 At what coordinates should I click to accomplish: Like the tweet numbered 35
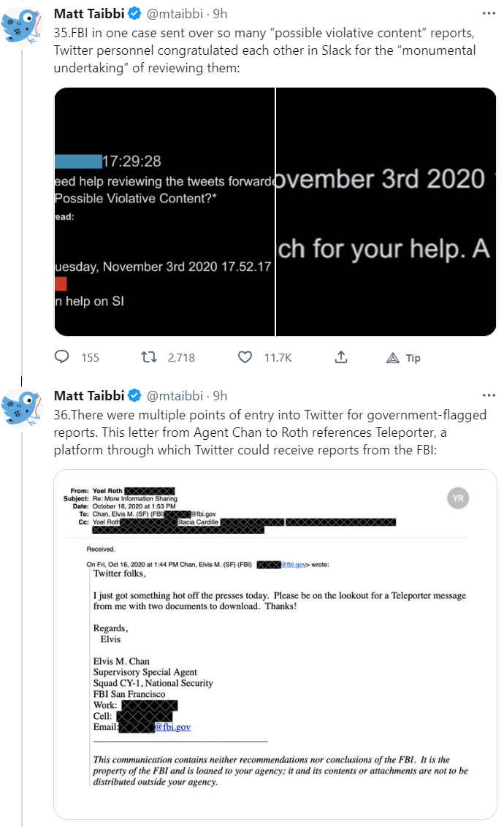pyautogui.click(x=246, y=357)
